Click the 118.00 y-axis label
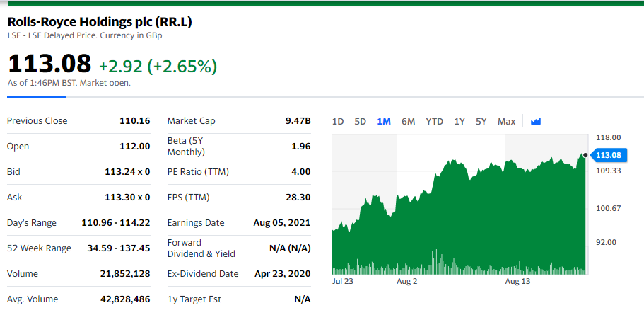The image size is (644, 320). click(607, 137)
